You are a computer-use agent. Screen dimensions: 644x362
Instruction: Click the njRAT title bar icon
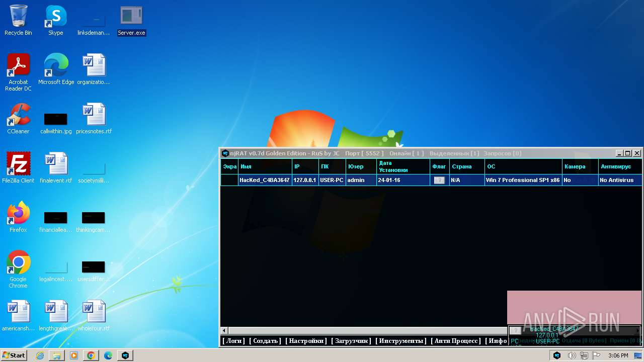coord(225,153)
